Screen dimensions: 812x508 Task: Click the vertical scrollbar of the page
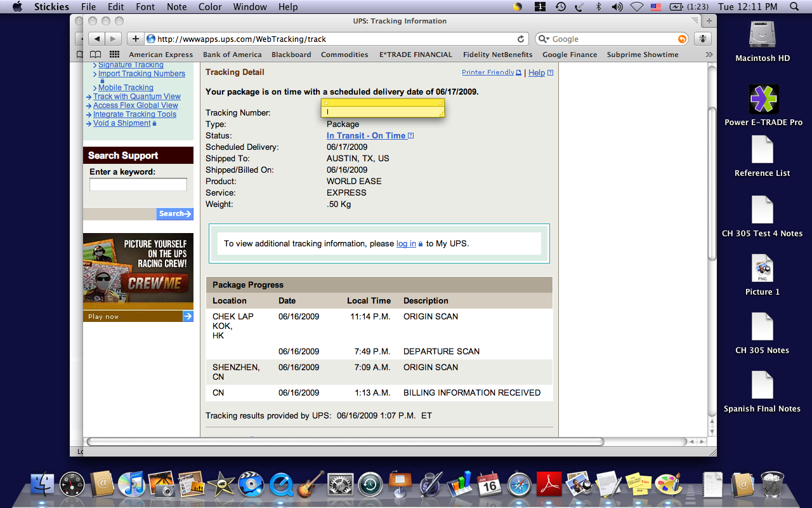[x=712, y=184]
